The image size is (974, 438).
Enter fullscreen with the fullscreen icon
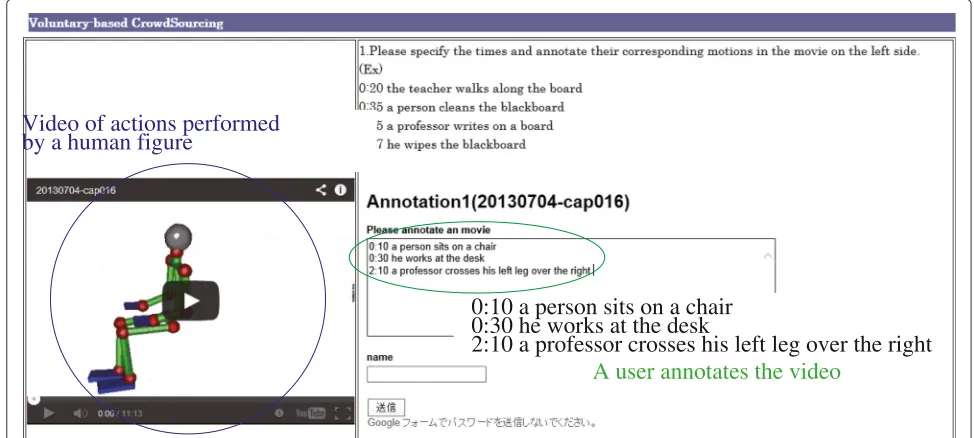point(342,413)
